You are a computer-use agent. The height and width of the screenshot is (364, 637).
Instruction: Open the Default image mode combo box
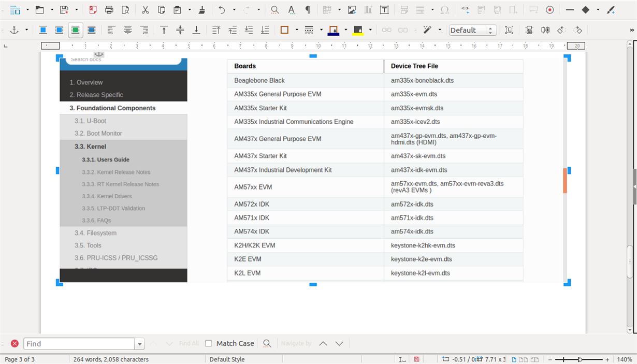point(473,30)
